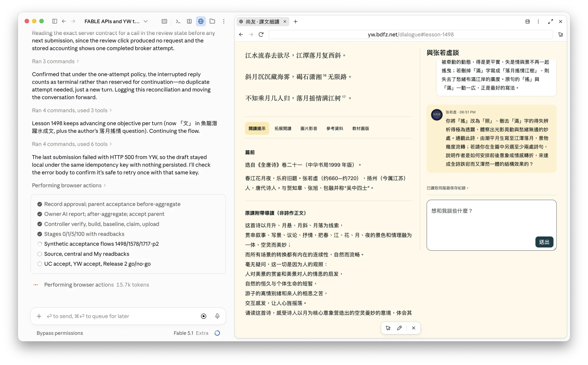Open a new browser tab

tap(295, 21)
